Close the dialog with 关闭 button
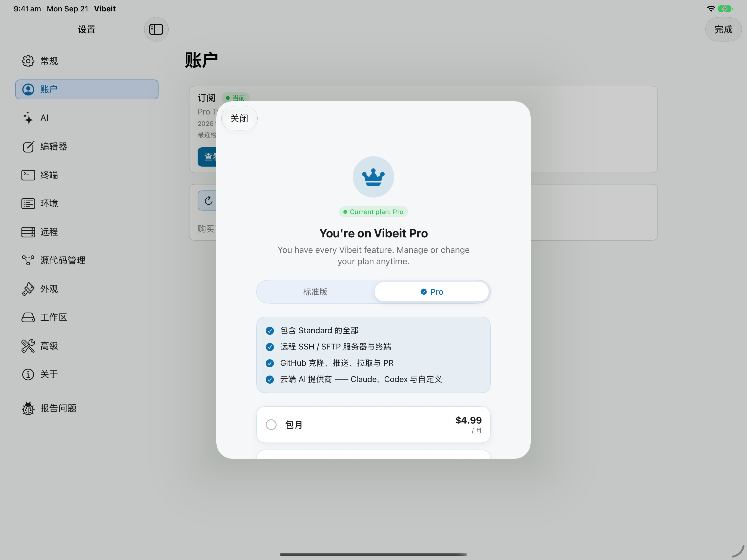This screenshot has height=560, width=747. (x=239, y=119)
